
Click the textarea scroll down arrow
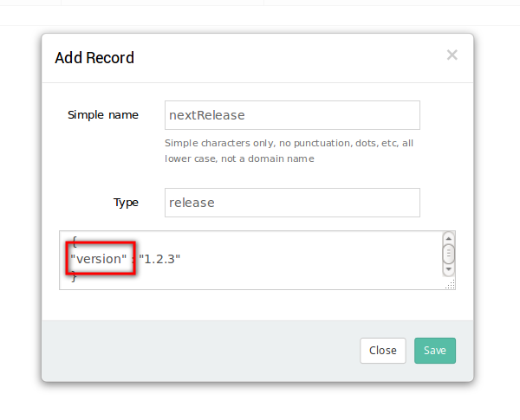point(448,269)
